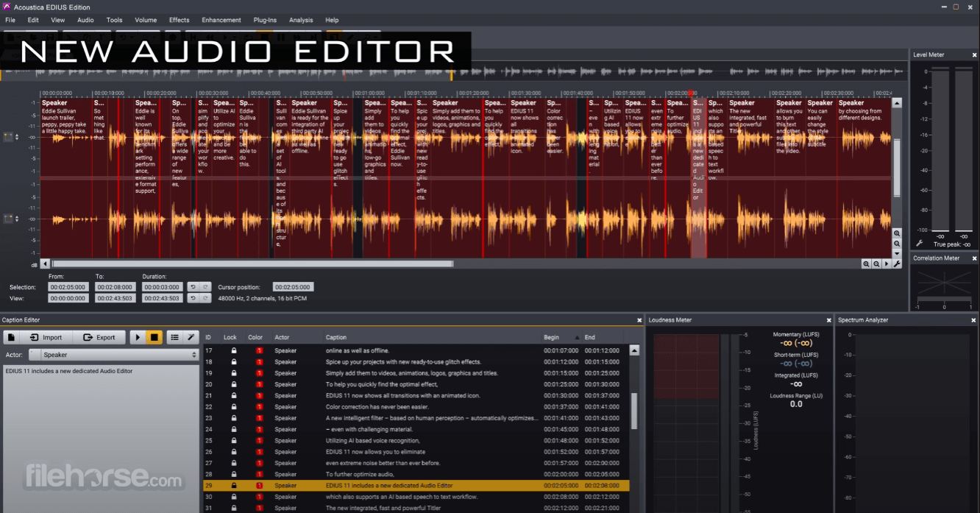Open the Plug-Ins menu
This screenshot has height=513, width=980.
[x=265, y=20]
